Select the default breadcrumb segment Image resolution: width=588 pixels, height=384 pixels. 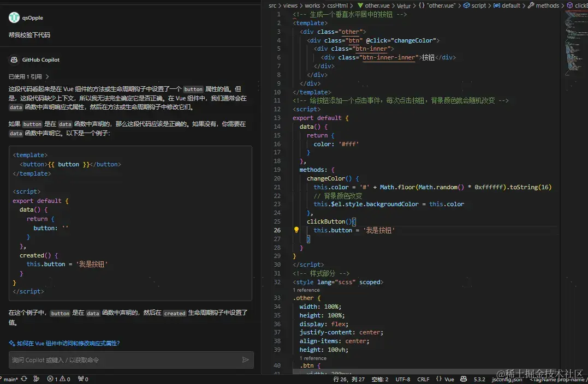[511, 5]
